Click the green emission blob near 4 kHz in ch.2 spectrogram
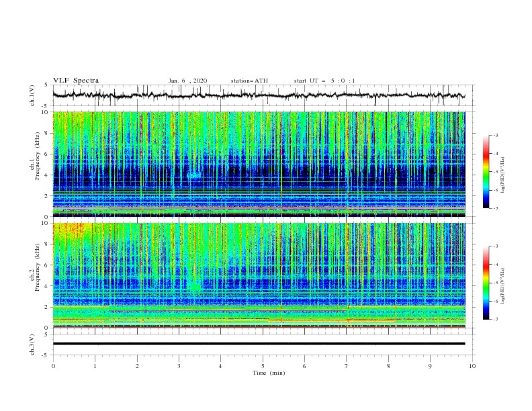The image size is (532, 411). (195, 287)
